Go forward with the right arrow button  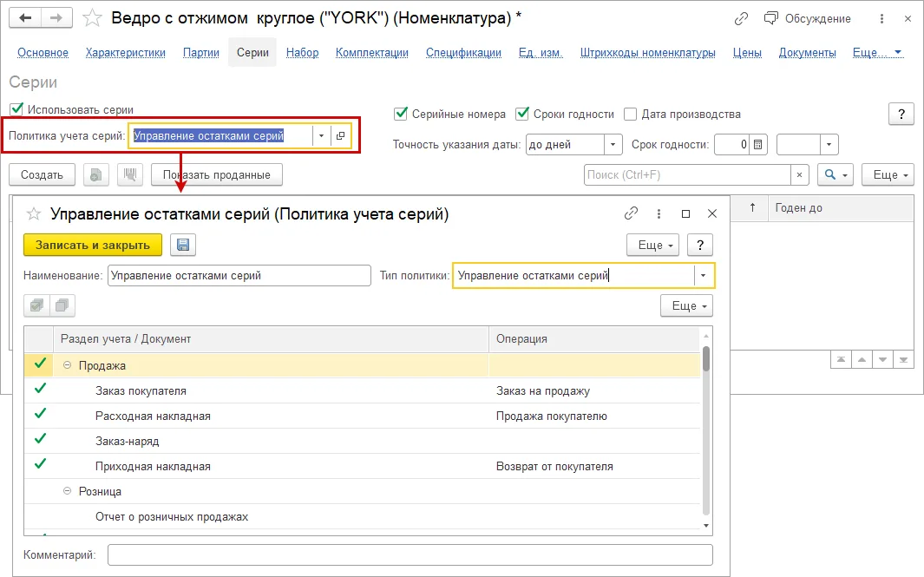(x=56, y=18)
